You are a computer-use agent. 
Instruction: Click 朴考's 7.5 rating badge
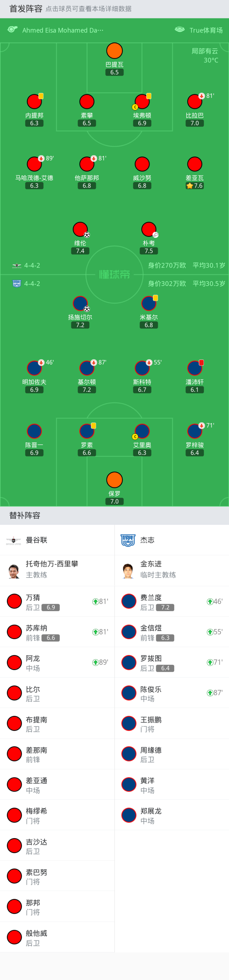pos(149,251)
